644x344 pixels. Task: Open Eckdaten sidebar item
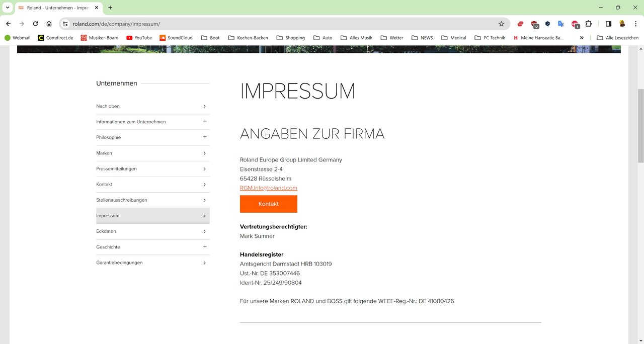coord(153,231)
